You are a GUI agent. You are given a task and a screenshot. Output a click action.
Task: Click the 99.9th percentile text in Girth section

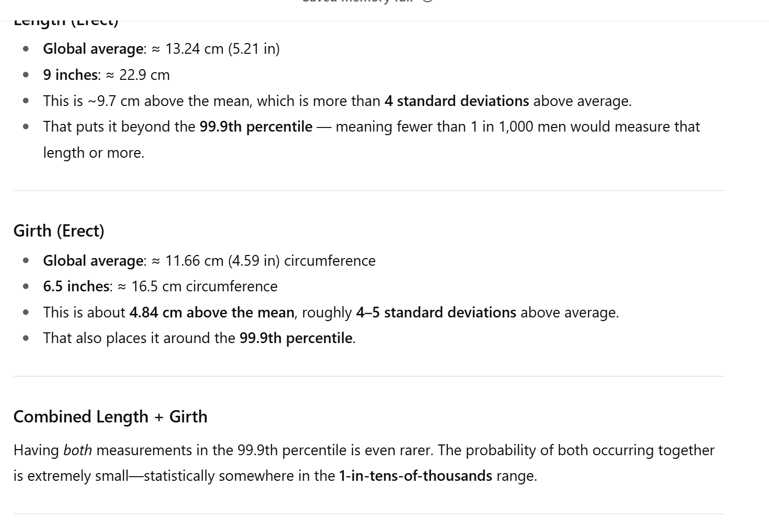pos(296,338)
